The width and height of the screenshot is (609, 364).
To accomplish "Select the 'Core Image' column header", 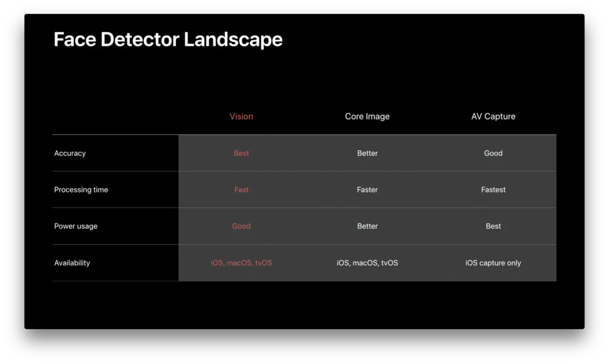I will 367,116.
